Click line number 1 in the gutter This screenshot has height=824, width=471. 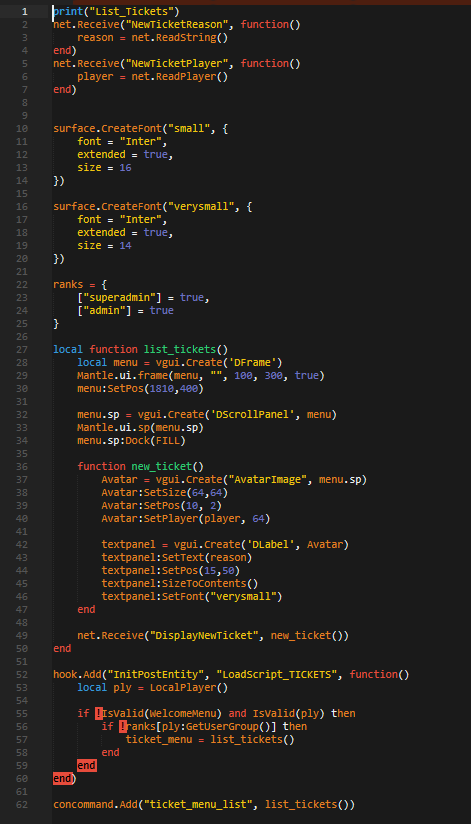[x=25, y=12]
